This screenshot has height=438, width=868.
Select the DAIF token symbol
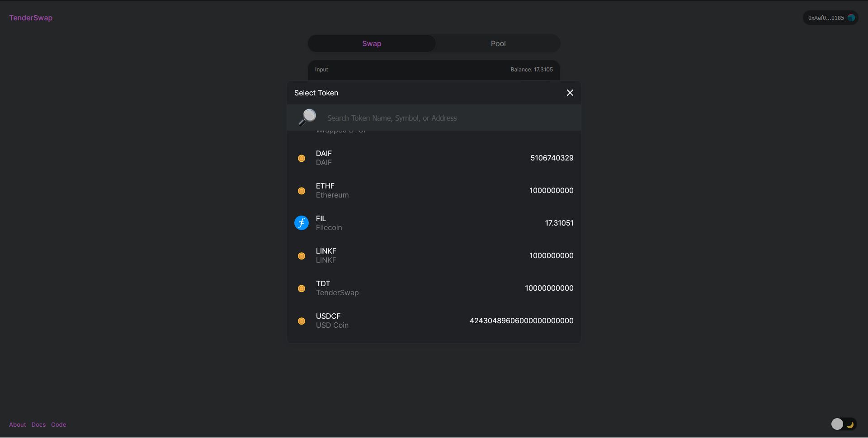pos(324,154)
